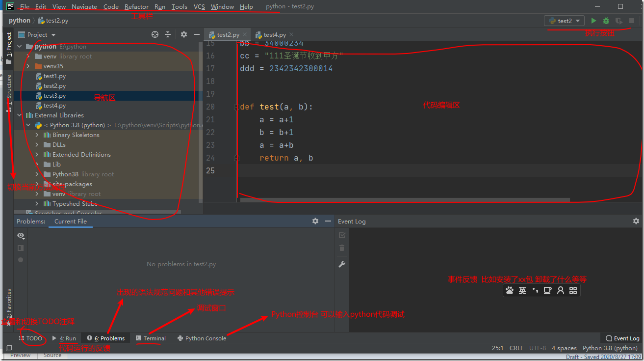This screenshot has width=644, height=361.
Task: Open Event Log wrench settings icon
Action: (342, 264)
